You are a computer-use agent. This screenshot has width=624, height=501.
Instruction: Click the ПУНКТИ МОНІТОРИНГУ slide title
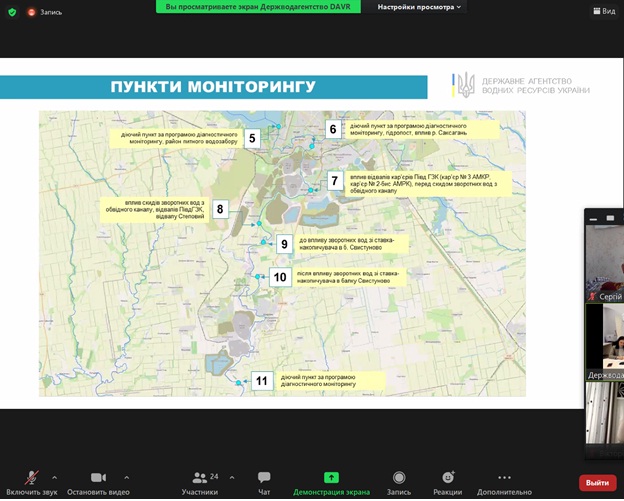tap(213, 87)
